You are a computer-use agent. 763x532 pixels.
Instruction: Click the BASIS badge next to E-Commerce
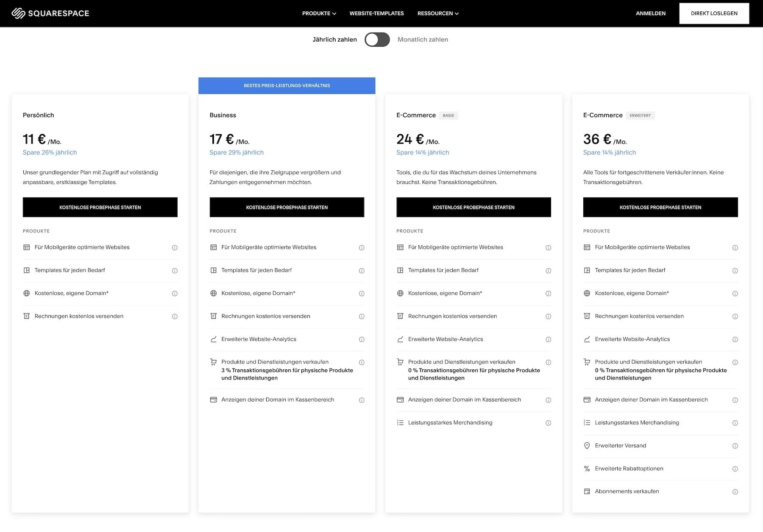pyautogui.click(x=448, y=115)
